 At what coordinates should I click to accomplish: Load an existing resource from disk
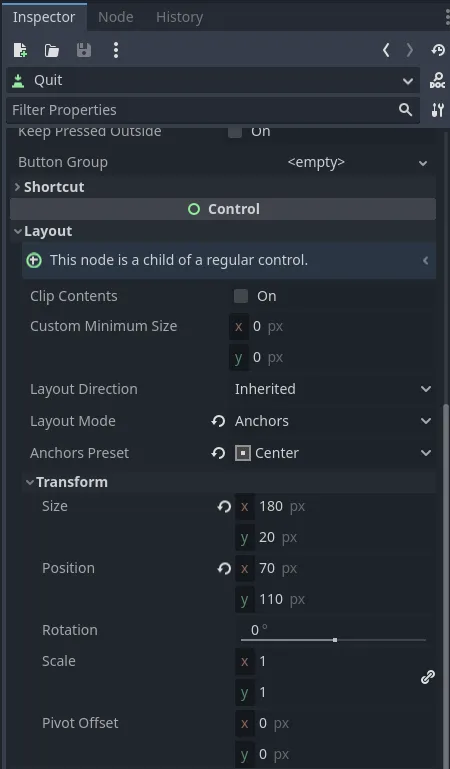(x=51, y=50)
